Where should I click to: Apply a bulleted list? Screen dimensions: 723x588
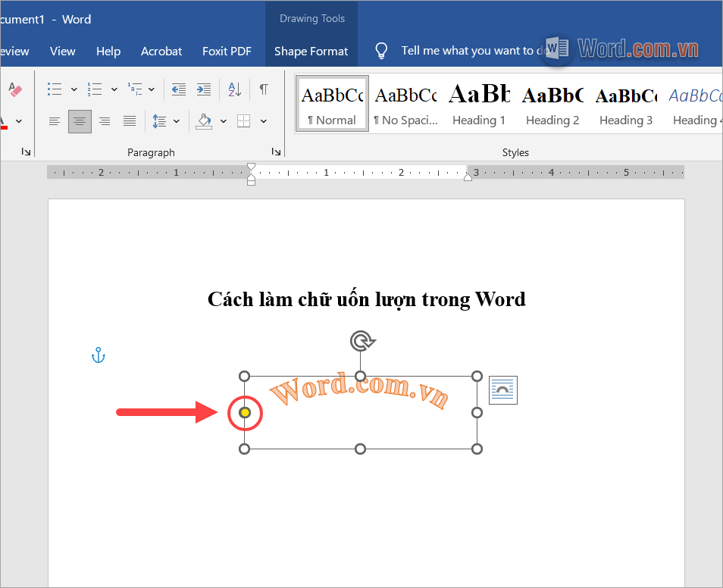pos(55,89)
